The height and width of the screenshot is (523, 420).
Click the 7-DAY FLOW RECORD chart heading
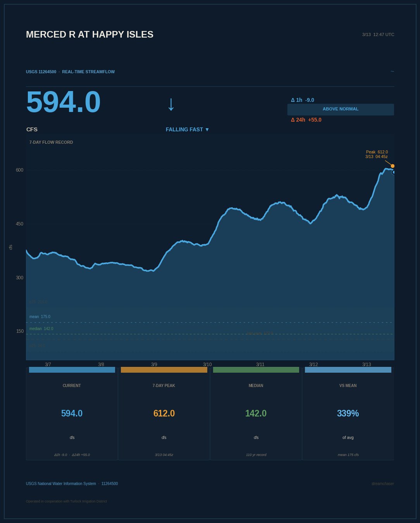(x=51, y=142)
